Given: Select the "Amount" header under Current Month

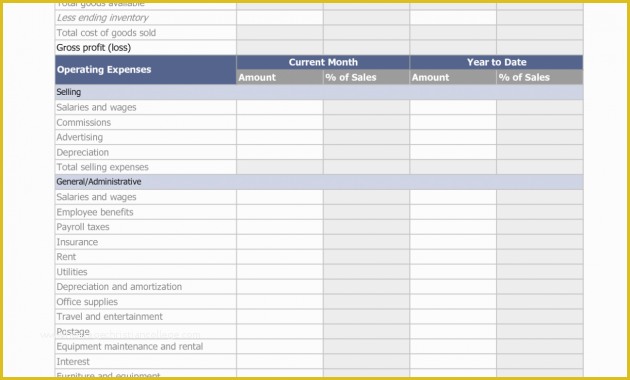Looking at the screenshot, I should point(280,77).
